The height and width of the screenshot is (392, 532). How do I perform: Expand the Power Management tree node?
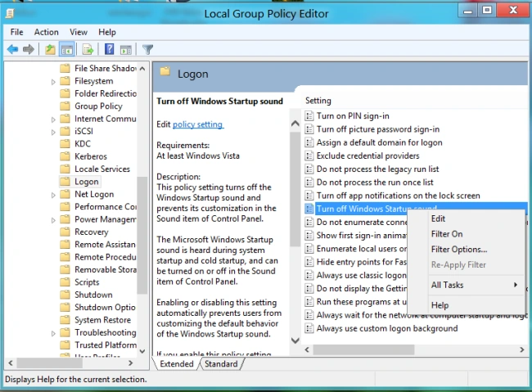pyautogui.click(x=53, y=220)
